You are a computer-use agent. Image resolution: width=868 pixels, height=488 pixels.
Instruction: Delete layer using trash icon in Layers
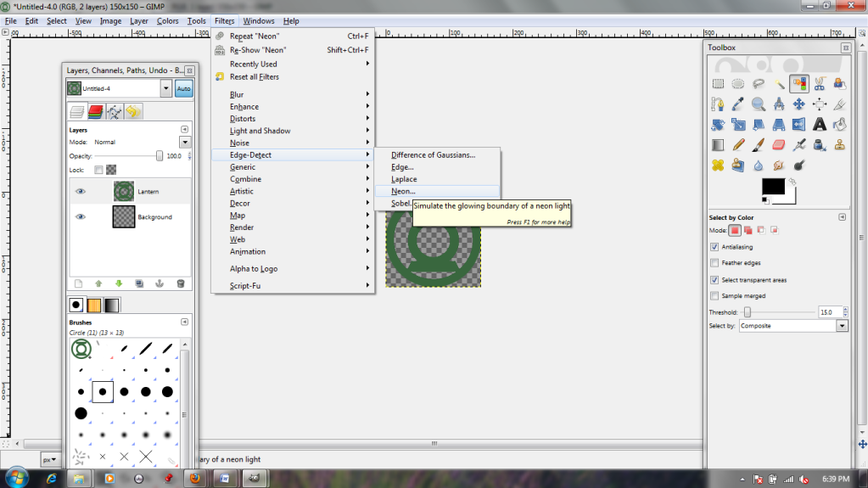tap(181, 283)
